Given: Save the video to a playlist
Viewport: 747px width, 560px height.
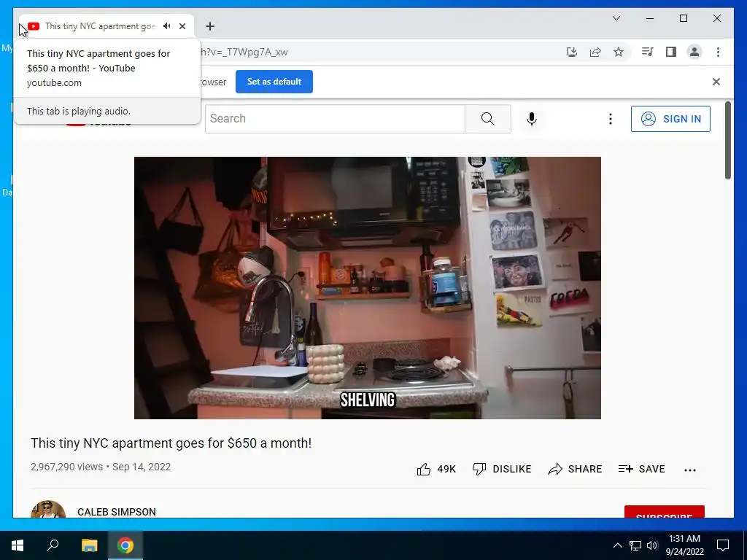Looking at the screenshot, I should [x=641, y=469].
